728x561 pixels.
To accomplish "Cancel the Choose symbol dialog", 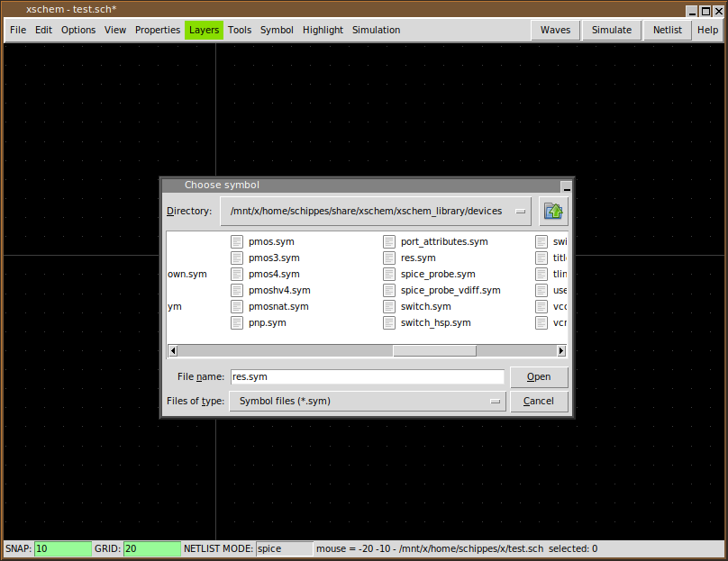I will point(539,402).
